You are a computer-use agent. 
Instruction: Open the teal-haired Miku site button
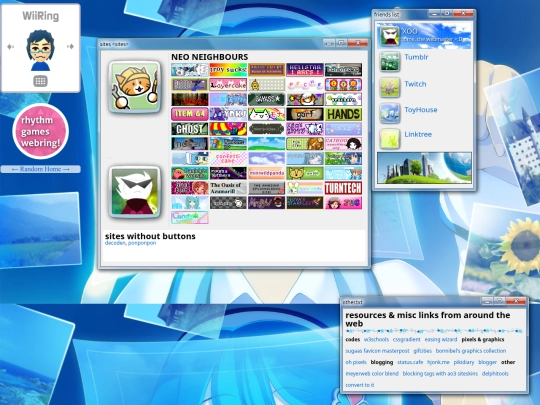[190, 203]
